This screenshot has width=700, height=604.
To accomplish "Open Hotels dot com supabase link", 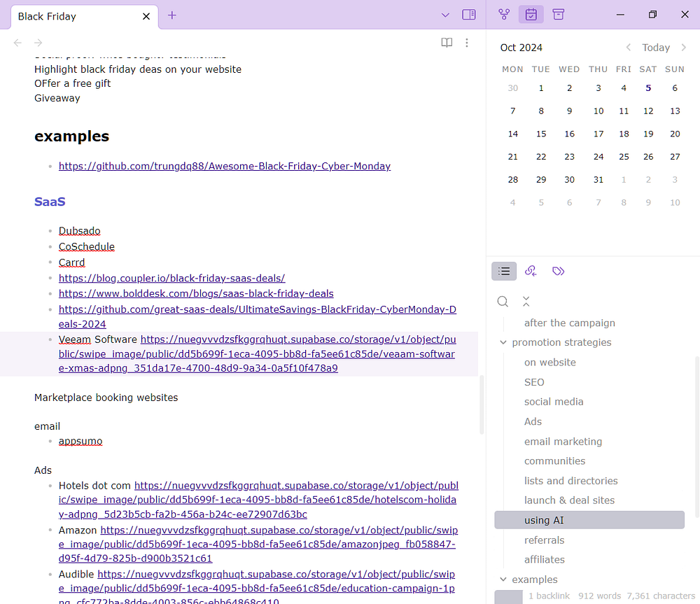I will coord(258,500).
